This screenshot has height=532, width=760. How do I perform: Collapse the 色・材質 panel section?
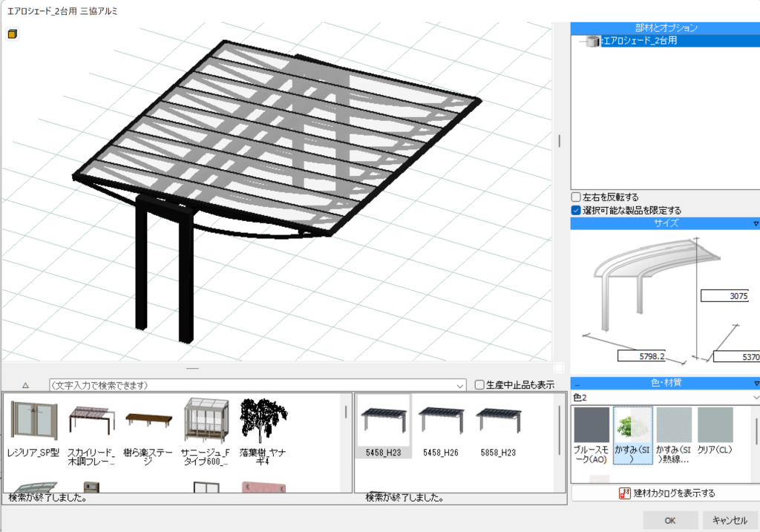[756, 383]
